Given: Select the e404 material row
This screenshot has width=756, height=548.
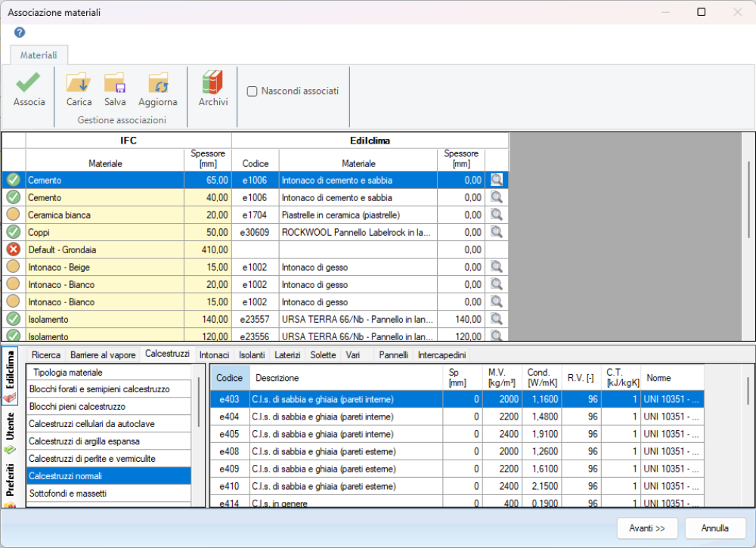Looking at the screenshot, I should point(457,416).
